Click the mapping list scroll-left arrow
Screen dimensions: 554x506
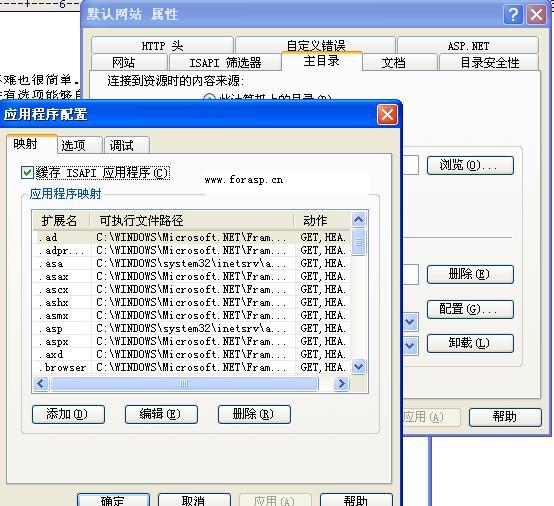pos(41,384)
